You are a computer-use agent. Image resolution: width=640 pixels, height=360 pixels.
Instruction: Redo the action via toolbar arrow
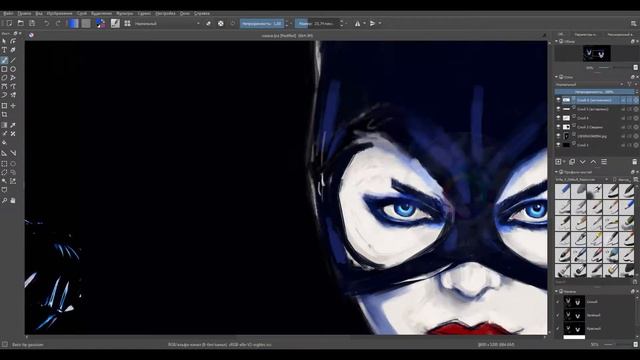click(58, 23)
